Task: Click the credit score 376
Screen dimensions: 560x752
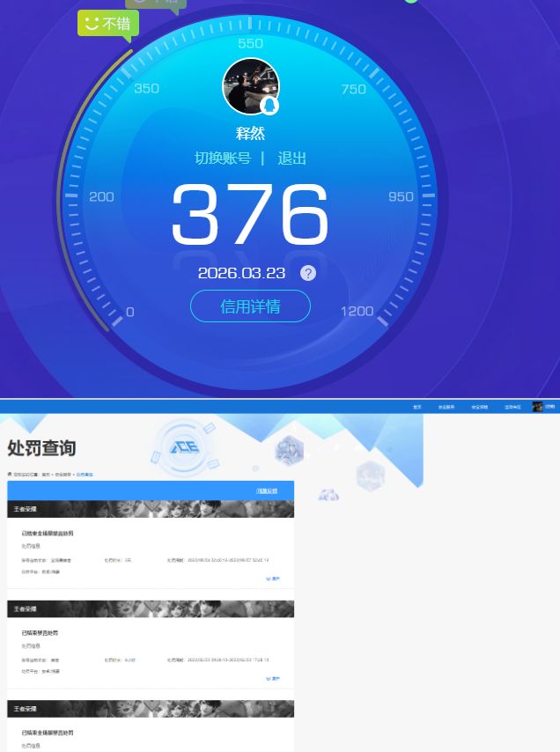Action: coord(250,215)
